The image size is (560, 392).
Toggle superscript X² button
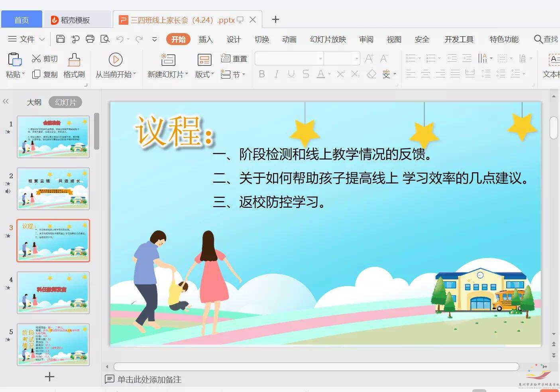point(341,74)
